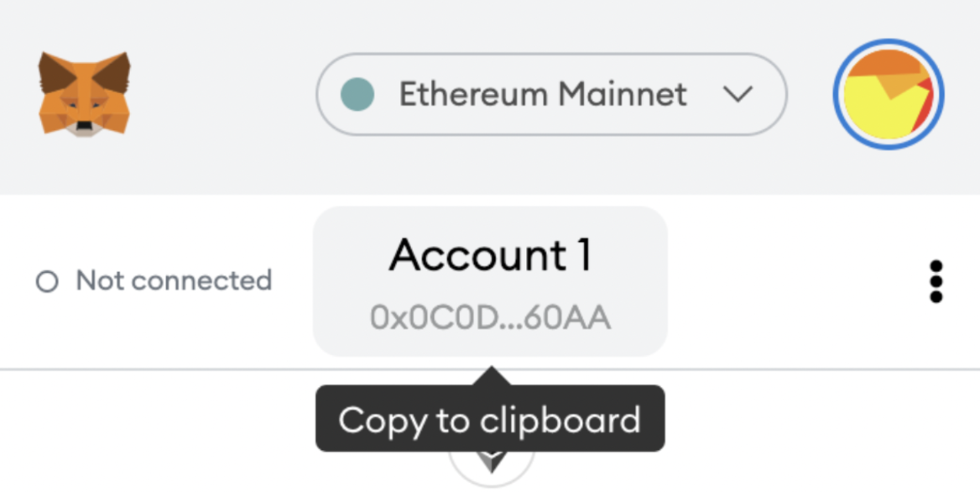Expand the network selector chevron arrow
The width and height of the screenshot is (980, 492).
[738, 94]
